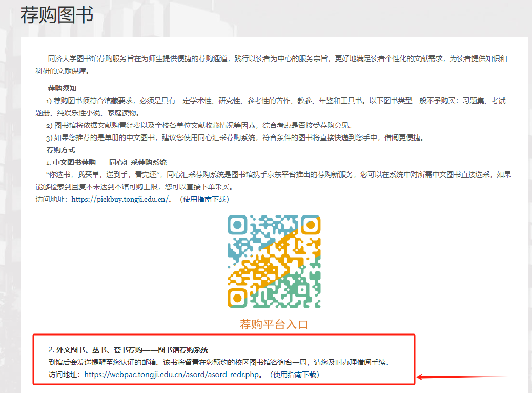Click 使用指南下载 beside the webpac address
This screenshot has width=532, height=393.
point(295,375)
